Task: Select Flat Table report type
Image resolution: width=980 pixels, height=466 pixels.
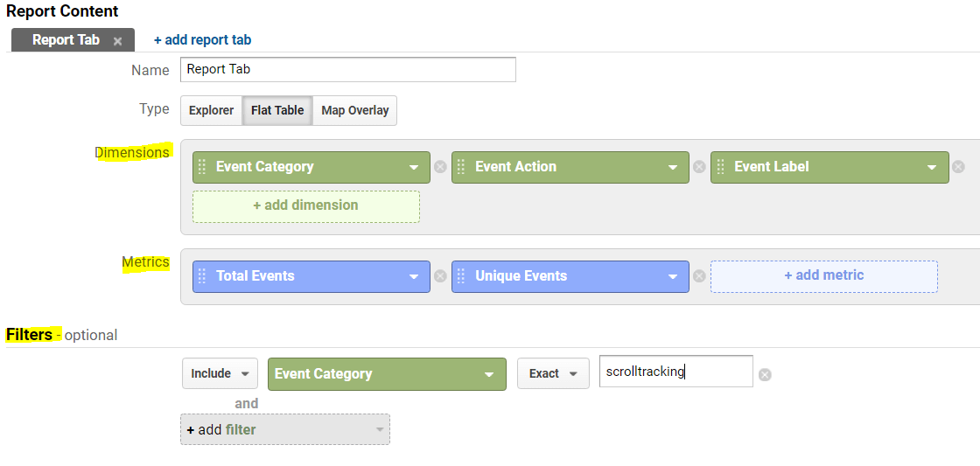Action: pyautogui.click(x=277, y=110)
